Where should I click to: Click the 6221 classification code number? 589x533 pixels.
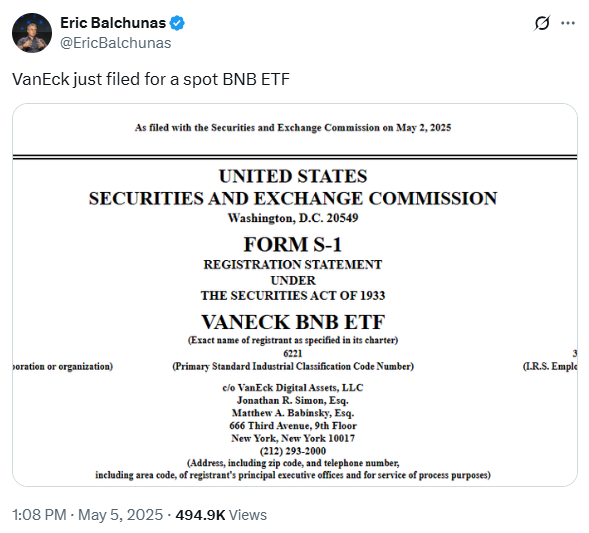293,353
